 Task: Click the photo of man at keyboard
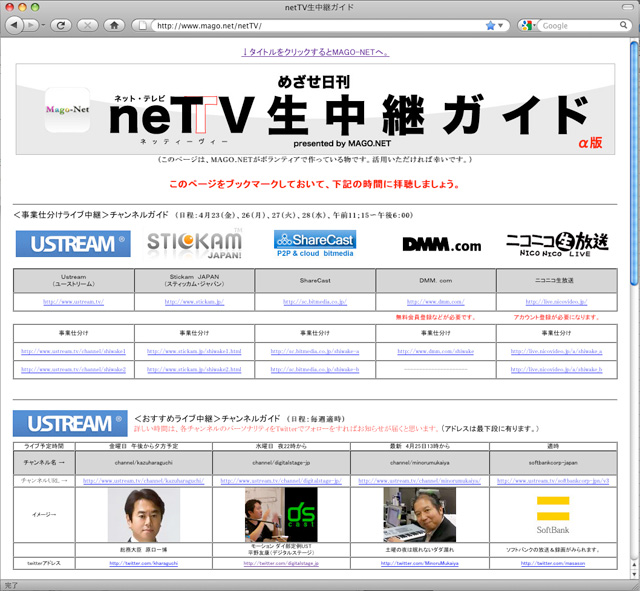[x=420, y=515]
